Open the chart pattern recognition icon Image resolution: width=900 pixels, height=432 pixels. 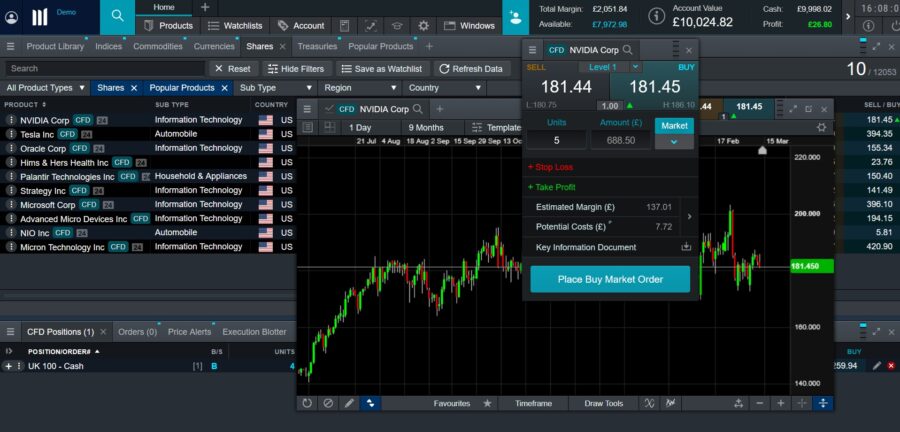670,403
